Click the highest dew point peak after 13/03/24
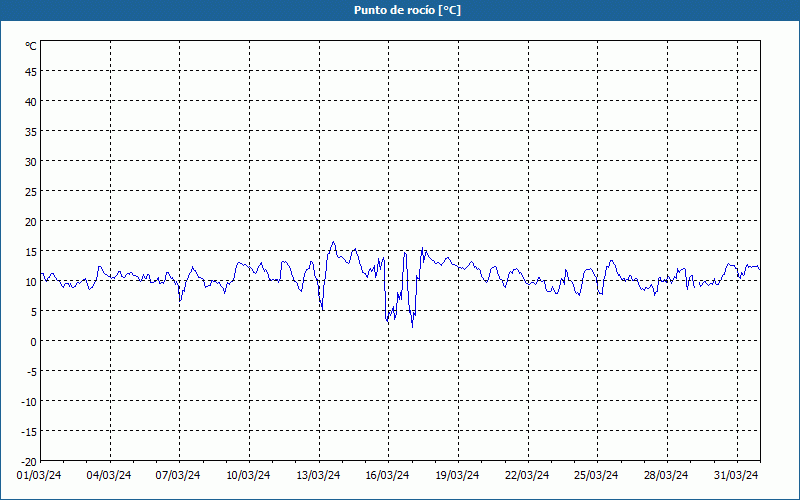 [334, 242]
